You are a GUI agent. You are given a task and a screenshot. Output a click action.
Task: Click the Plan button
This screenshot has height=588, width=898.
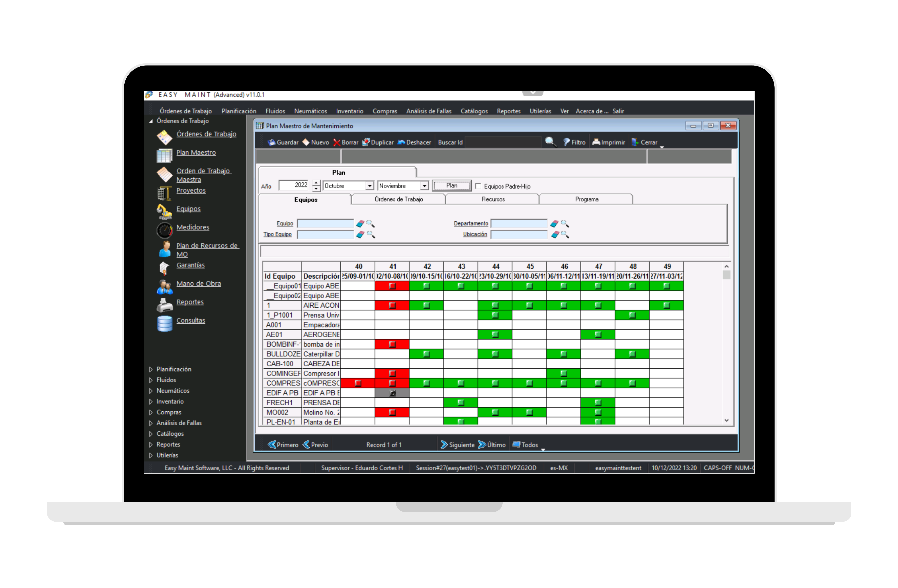tap(452, 185)
